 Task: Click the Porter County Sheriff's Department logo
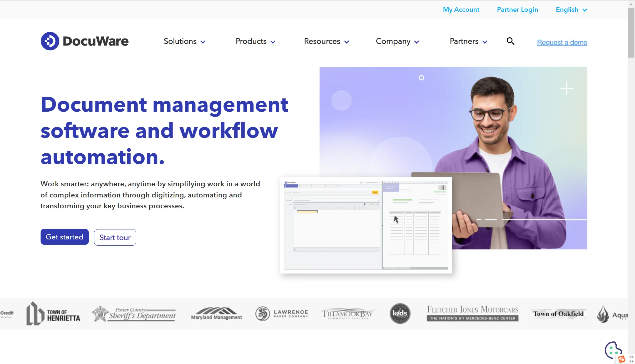[x=134, y=314]
